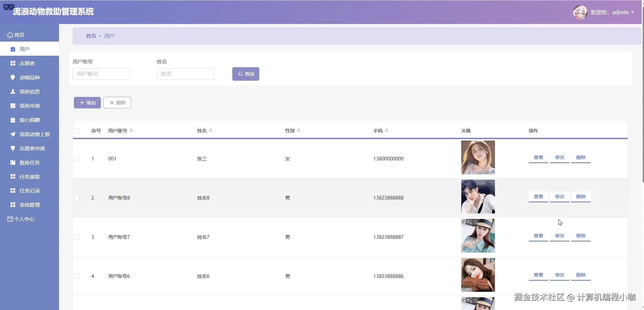Click the 领养信息 person icon
Image resolution: width=644 pixels, height=310 pixels.
click(x=13, y=92)
